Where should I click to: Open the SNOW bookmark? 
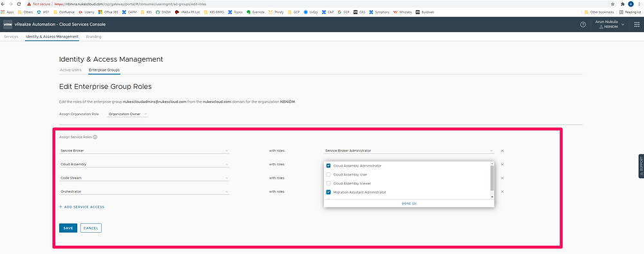point(163,12)
